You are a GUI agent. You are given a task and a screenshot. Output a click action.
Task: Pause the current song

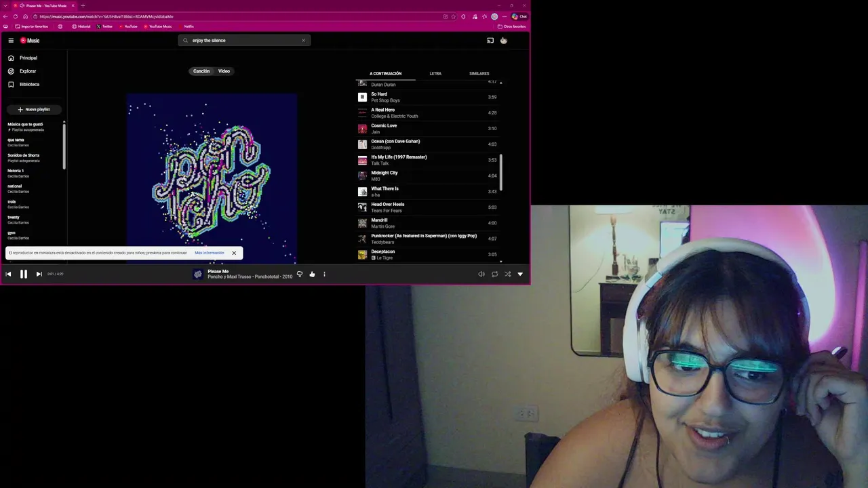[x=24, y=274]
